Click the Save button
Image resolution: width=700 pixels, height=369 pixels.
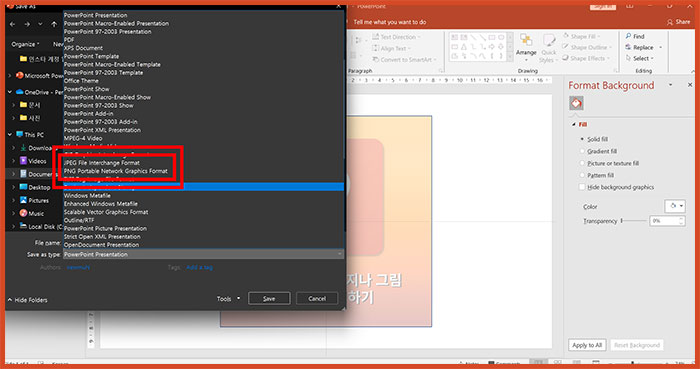269,299
